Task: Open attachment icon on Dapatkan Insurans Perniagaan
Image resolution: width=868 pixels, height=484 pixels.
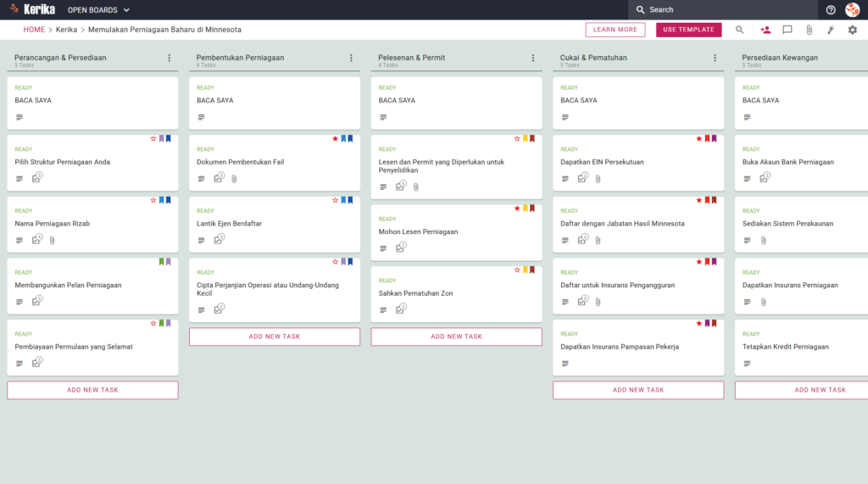Action: tap(764, 302)
